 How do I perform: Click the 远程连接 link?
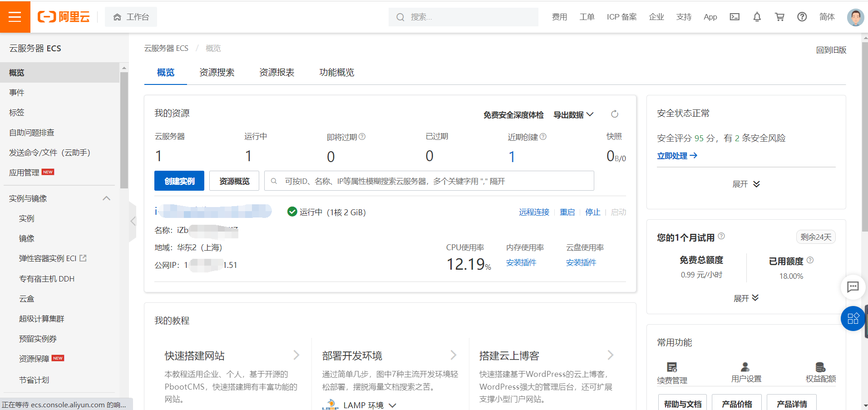(534, 212)
